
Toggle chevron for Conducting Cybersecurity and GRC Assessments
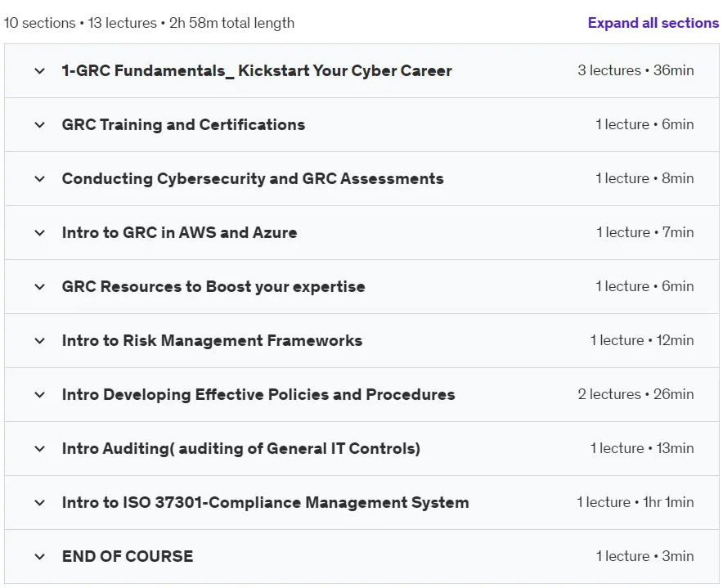[39, 179]
